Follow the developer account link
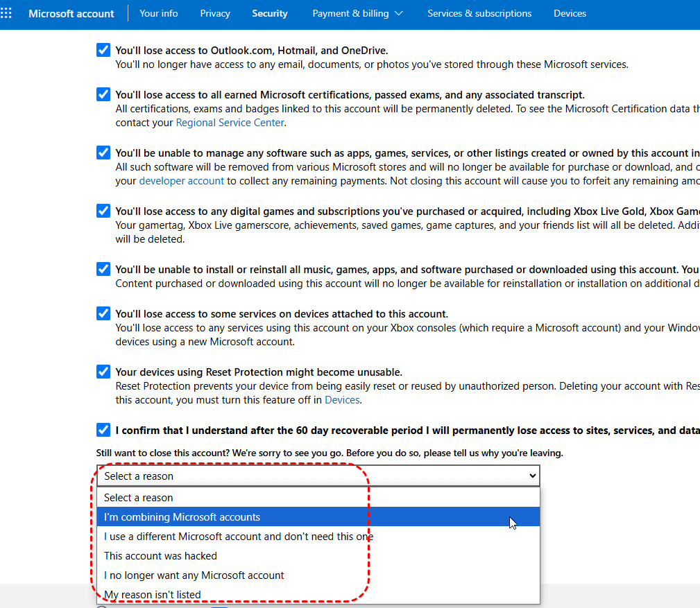Viewport: 700px width, 608px height. tap(181, 181)
